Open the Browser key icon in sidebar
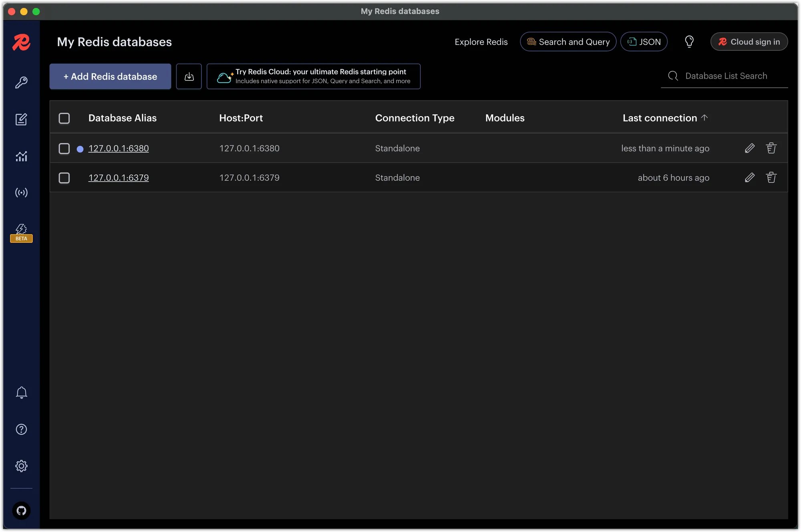The width and height of the screenshot is (801, 532). tap(21, 83)
